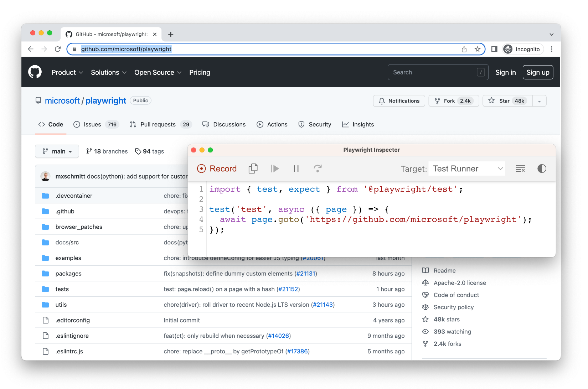The image size is (588, 389).
Task: Open the utils folder
Action: 61,305
